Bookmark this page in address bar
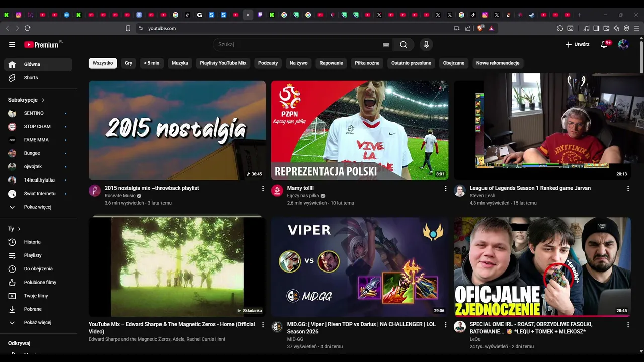Image resolution: width=644 pixels, height=362 pixels. click(x=128, y=28)
